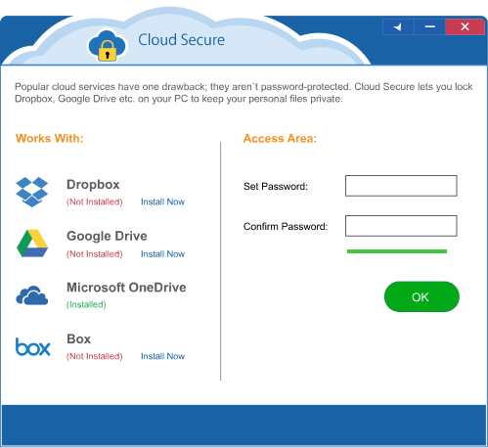Confirm the password with OK button
The image size is (488, 448).
(421, 296)
